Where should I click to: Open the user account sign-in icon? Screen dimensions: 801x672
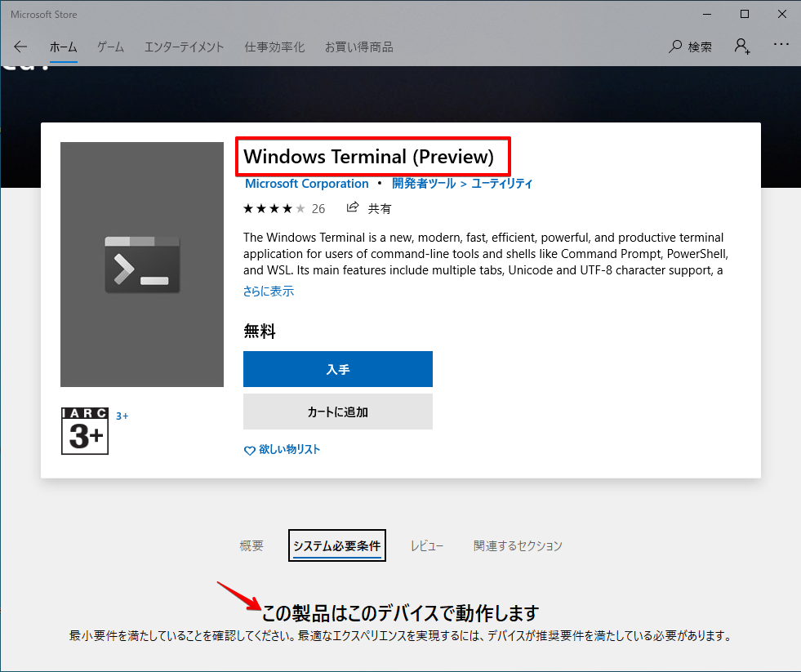[742, 47]
